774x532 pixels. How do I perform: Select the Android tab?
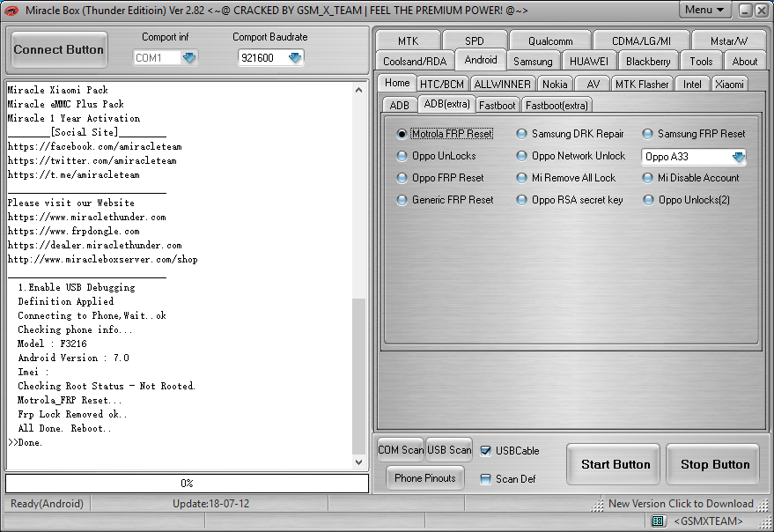[480, 60]
